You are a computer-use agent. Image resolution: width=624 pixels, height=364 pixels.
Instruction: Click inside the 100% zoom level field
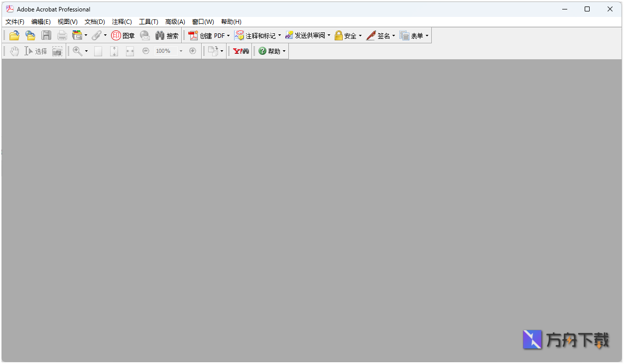166,51
